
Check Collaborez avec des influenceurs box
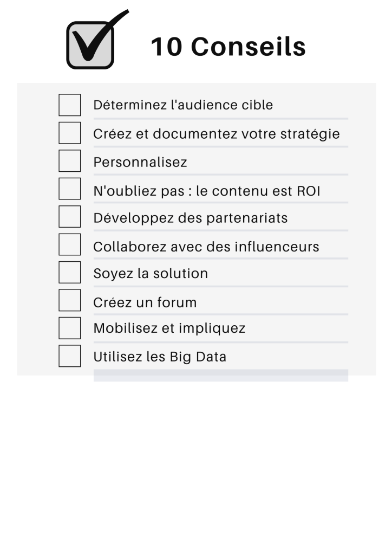point(70,244)
